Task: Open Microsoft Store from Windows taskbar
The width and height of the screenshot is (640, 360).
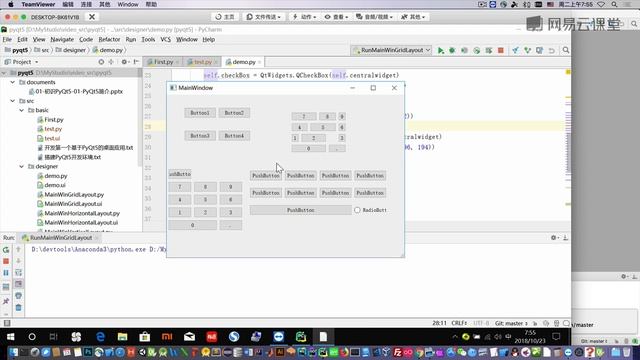Action: (144, 337)
